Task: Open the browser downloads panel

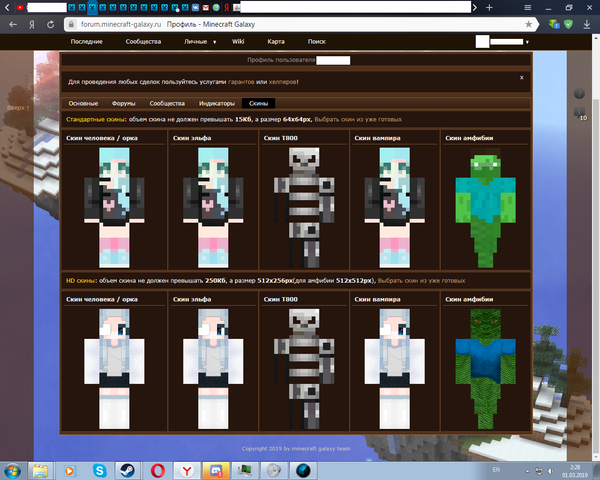Action: (587, 24)
